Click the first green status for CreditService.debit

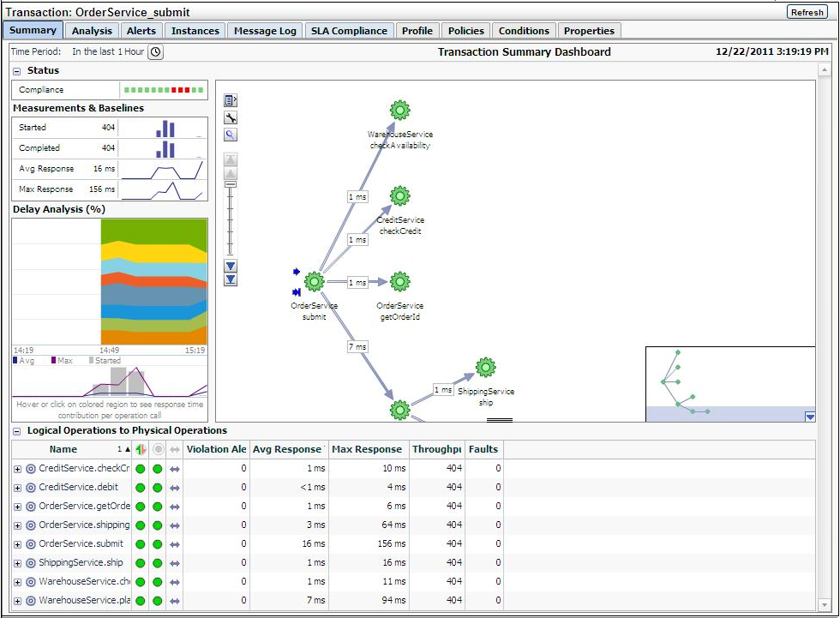tap(141, 488)
